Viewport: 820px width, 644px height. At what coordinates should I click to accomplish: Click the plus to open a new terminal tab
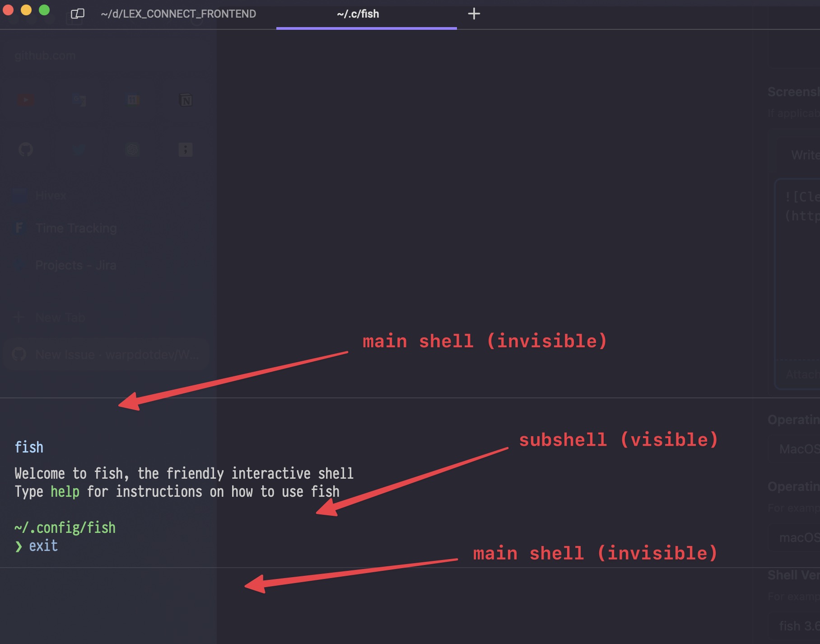click(x=474, y=14)
